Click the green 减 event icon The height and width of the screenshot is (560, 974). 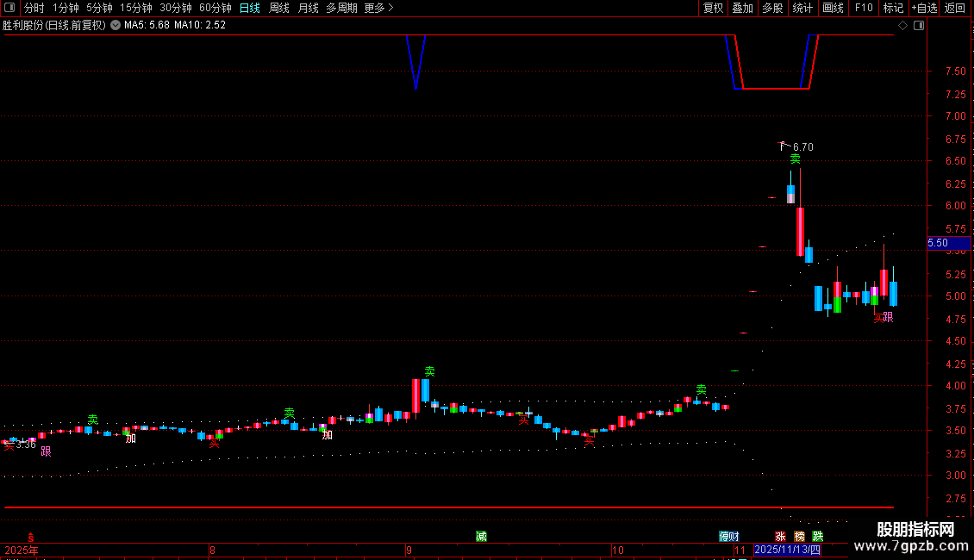click(482, 537)
